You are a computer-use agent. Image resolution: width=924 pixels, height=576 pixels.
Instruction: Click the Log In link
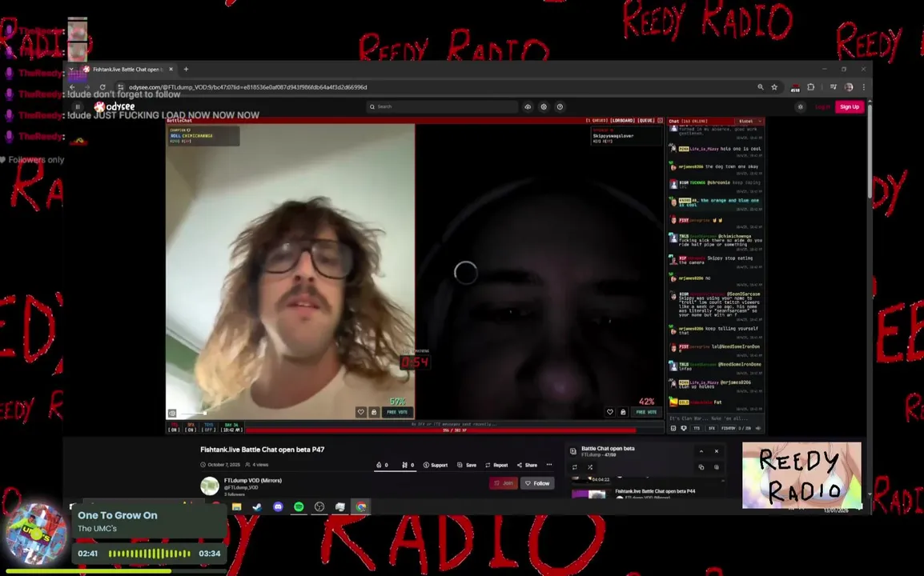pos(822,106)
